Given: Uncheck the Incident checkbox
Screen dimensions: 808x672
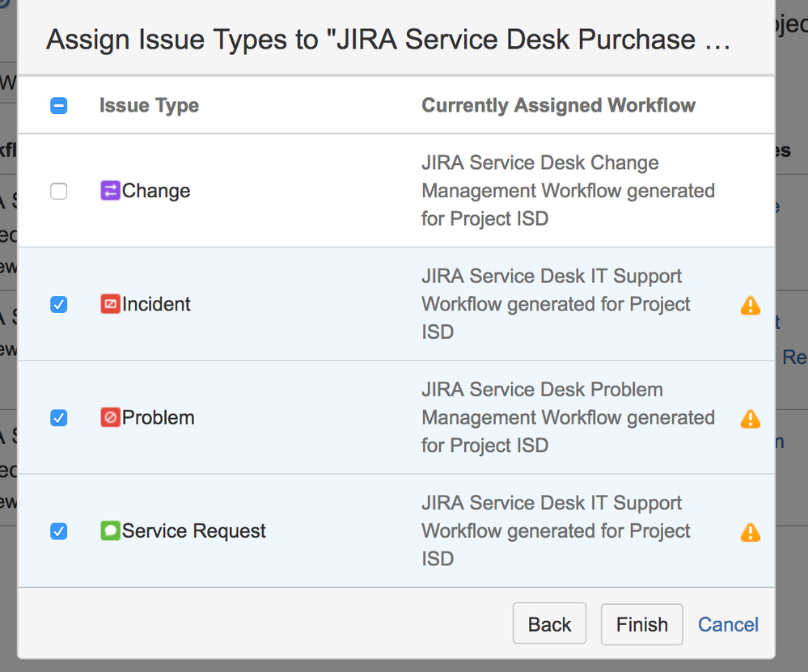Looking at the screenshot, I should click(59, 305).
